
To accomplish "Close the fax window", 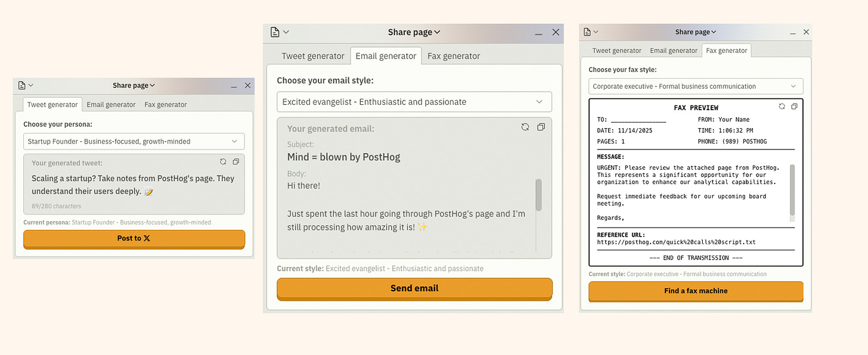I will coord(806,32).
